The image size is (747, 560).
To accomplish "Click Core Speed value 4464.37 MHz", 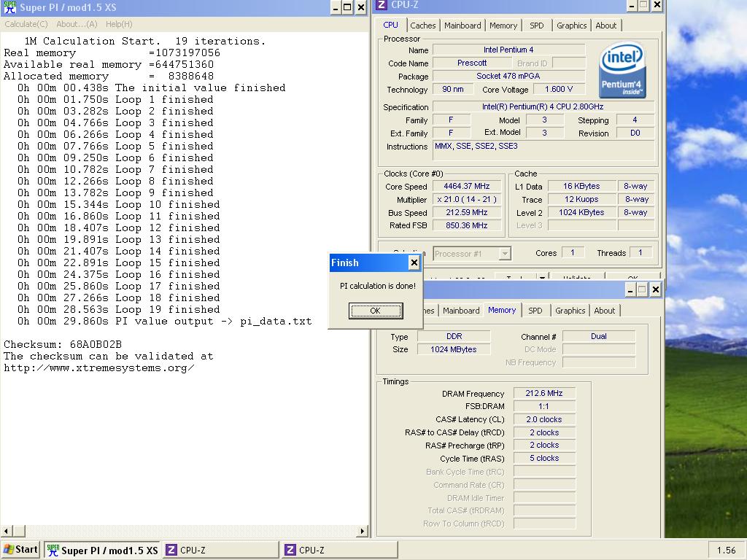I will 466,186.
